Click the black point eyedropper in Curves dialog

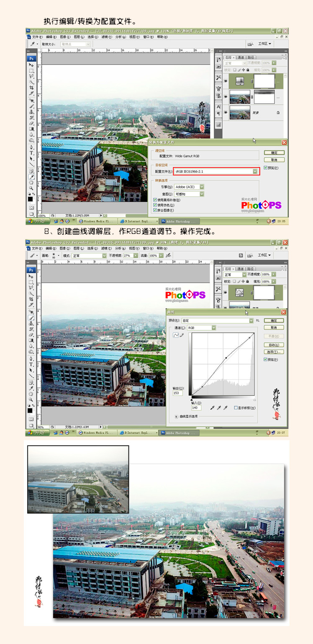click(213, 408)
